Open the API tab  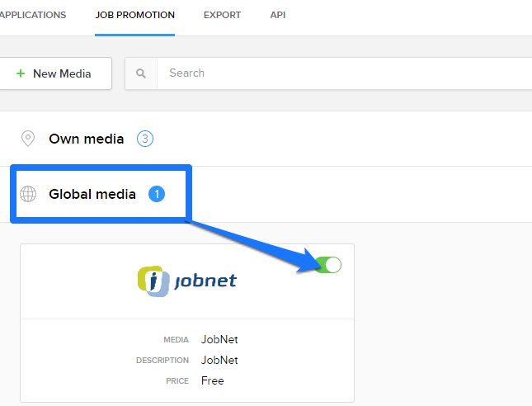click(x=277, y=15)
